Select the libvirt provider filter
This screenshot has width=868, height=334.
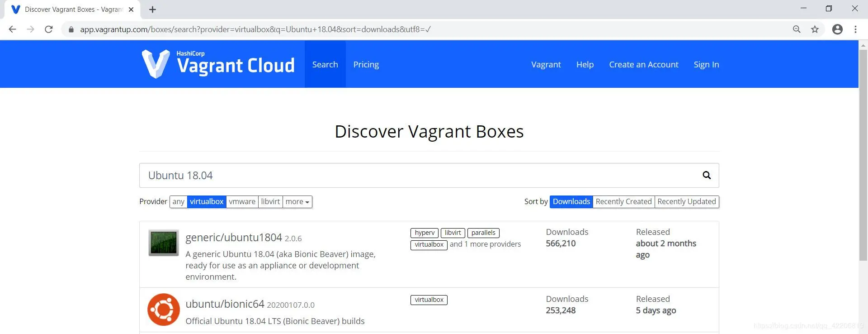coord(270,201)
